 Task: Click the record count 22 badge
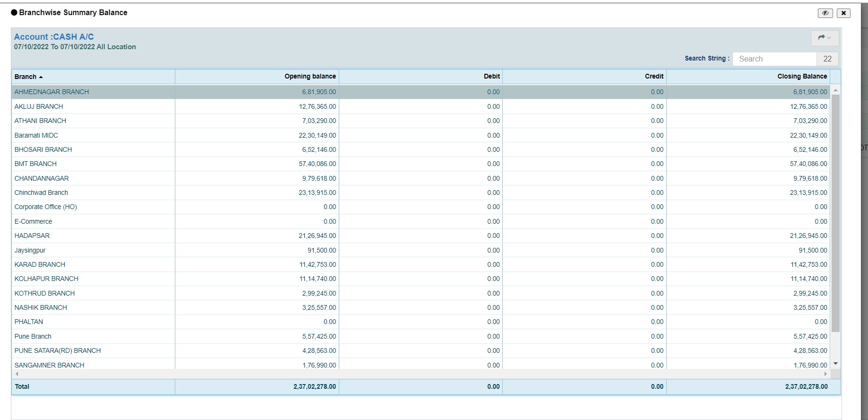(827, 59)
